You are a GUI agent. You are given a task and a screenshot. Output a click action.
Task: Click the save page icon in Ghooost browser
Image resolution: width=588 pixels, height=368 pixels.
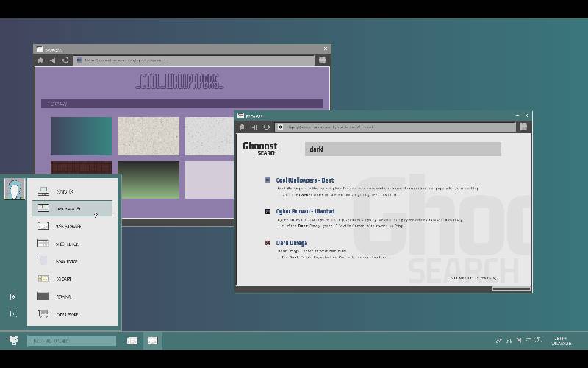(523, 127)
